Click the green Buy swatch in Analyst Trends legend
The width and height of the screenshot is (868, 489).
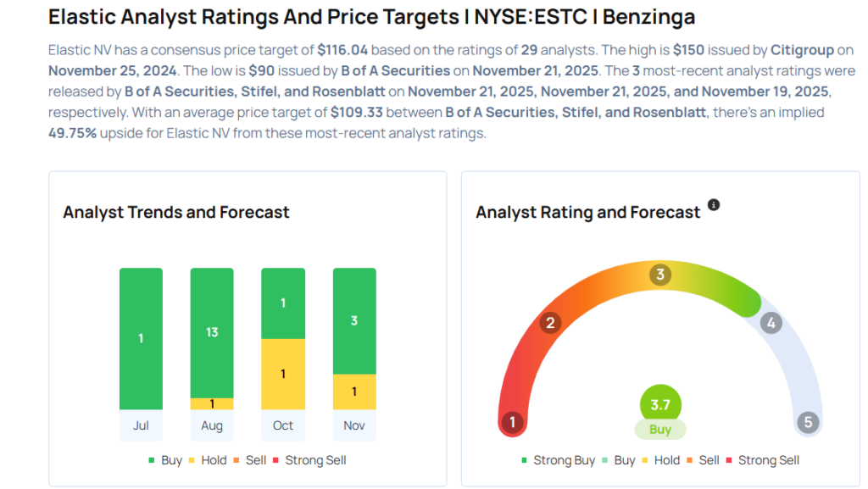point(152,460)
